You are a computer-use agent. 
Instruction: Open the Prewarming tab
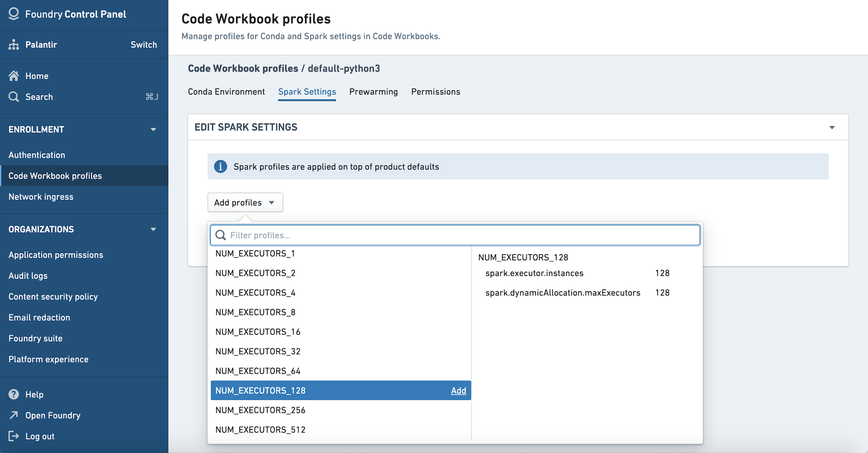(374, 92)
